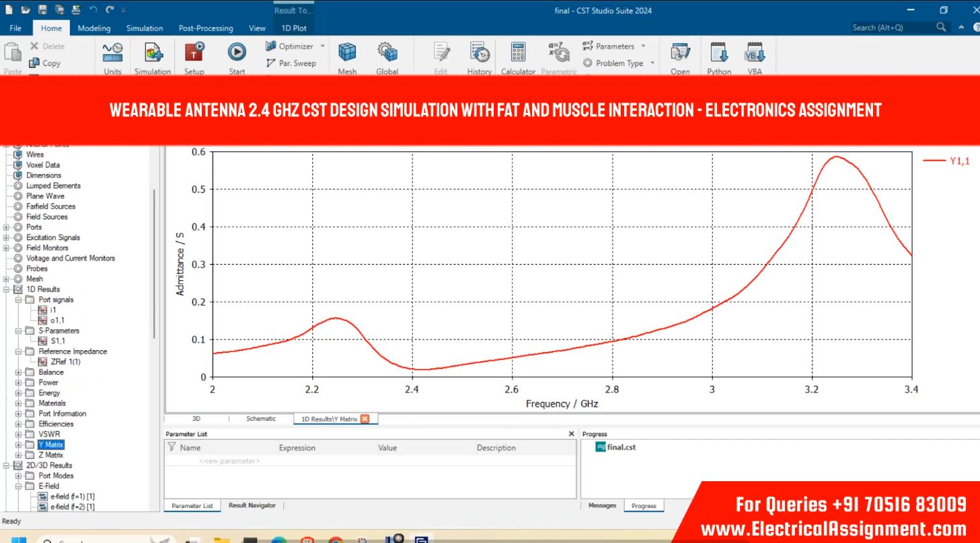This screenshot has height=543, width=980.
Task: Open the Simulation Setup solver icon
Action: [194, 52]
